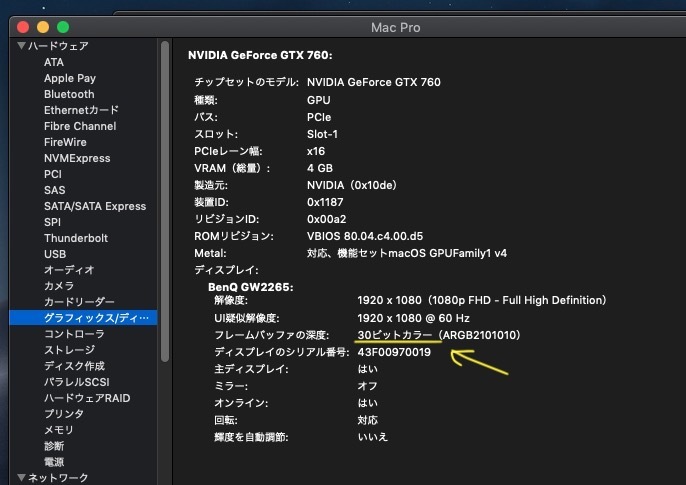
Task: Click the device ID 0x1187
Action: (325, 202)
